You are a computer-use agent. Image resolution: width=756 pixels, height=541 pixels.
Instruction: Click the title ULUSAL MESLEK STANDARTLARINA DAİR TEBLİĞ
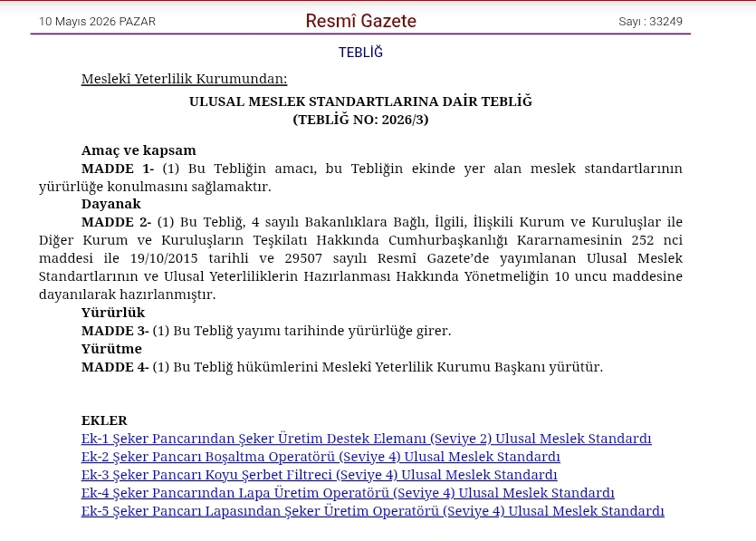360,101
